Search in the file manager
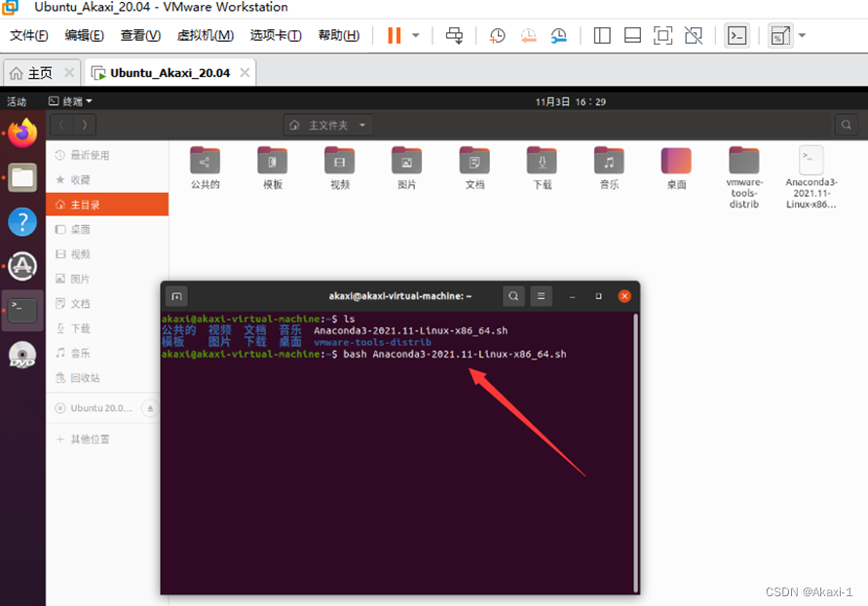Image resolution: width=868 pixels, height=606 pixels. tap(847, 125)
